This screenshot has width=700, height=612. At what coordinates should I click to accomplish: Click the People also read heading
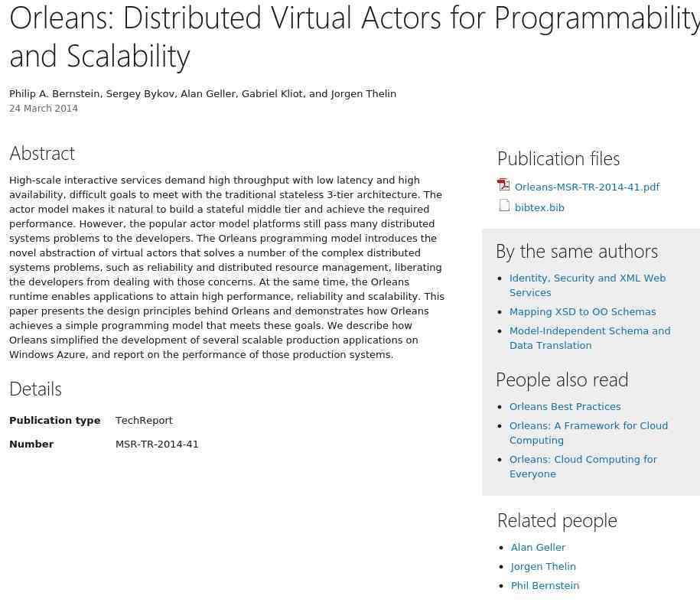[562, 380]
